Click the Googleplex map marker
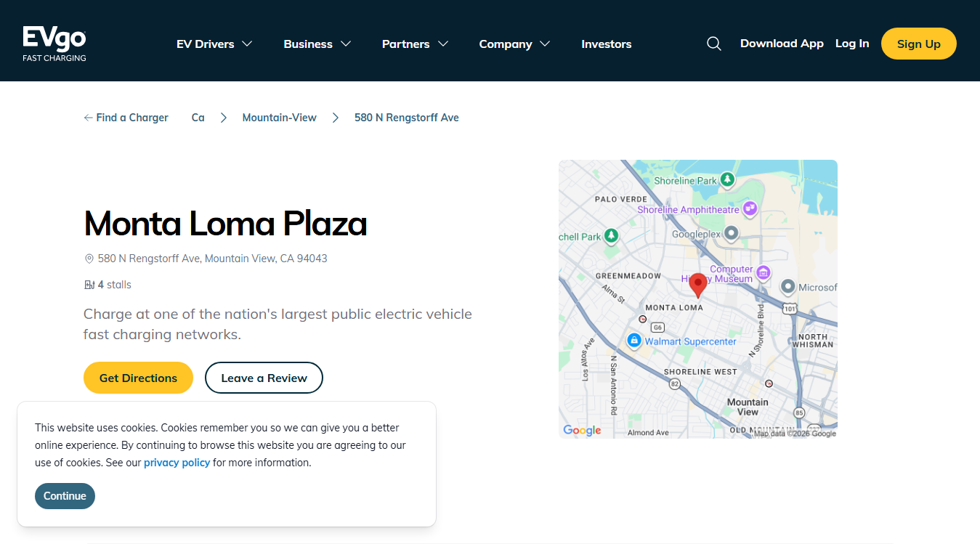Viewport: 980px width, 544px height. 732,234
